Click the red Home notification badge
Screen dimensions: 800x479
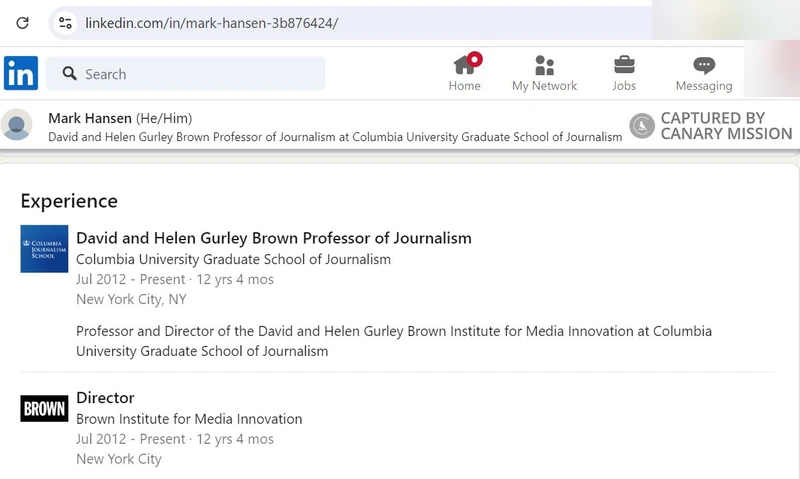point(474,59)
